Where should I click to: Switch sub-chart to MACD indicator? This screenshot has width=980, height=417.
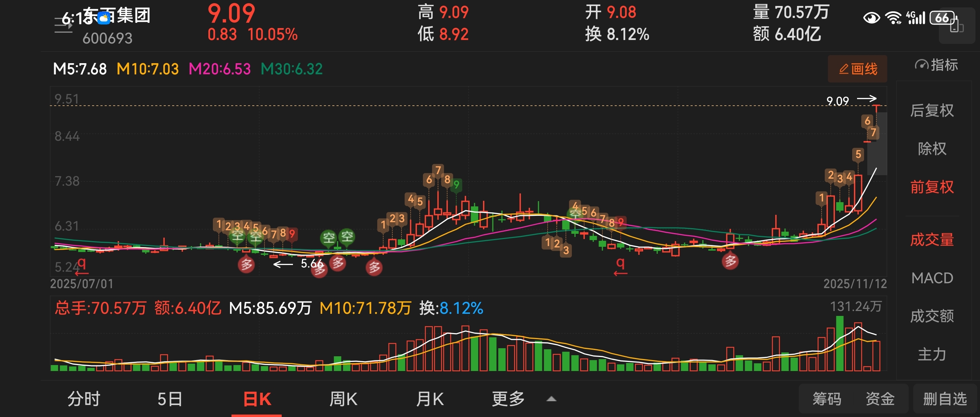[932, 278]
